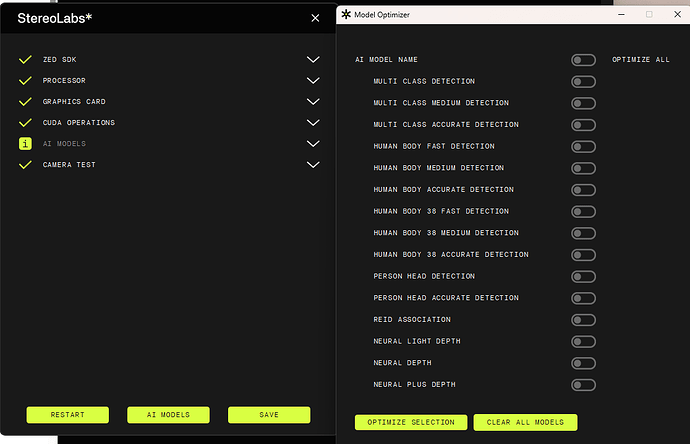Expand the Processor section

[x=313, y=81]
